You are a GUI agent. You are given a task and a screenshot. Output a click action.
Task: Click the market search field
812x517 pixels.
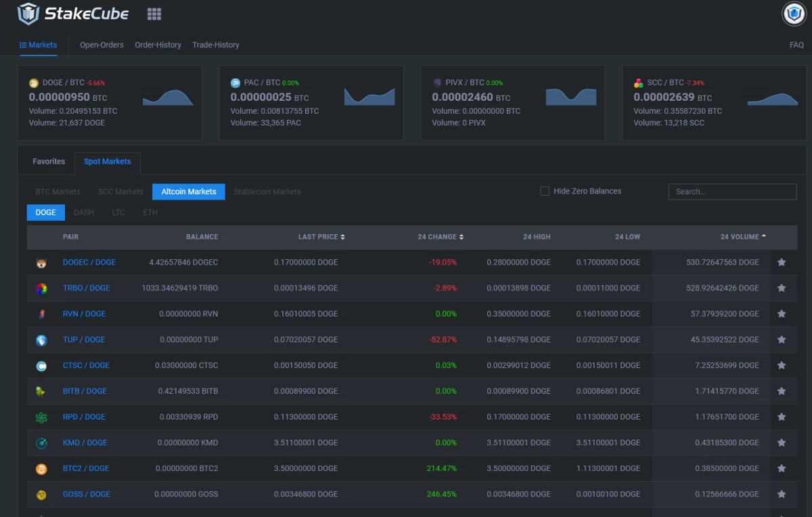coord(732,192)
